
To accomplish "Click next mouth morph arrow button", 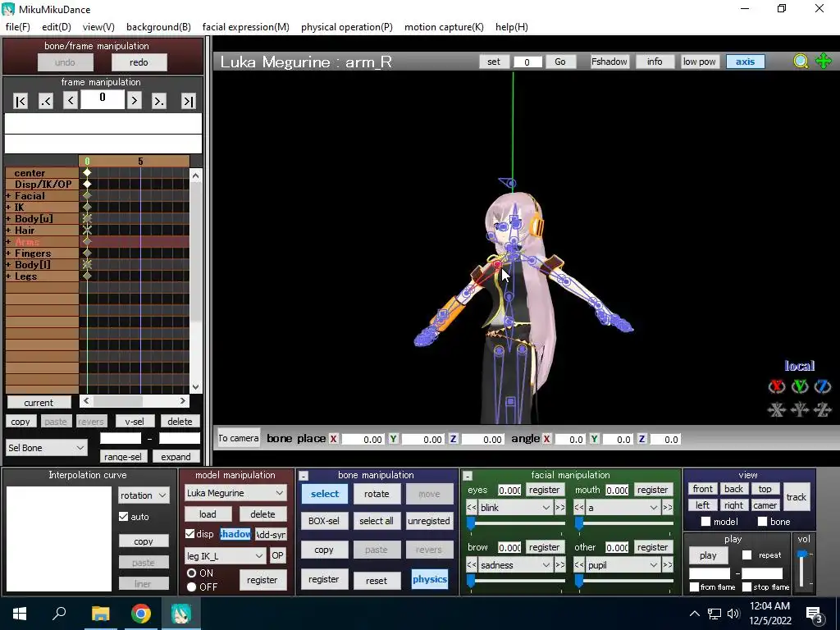I will pos(668,507).
